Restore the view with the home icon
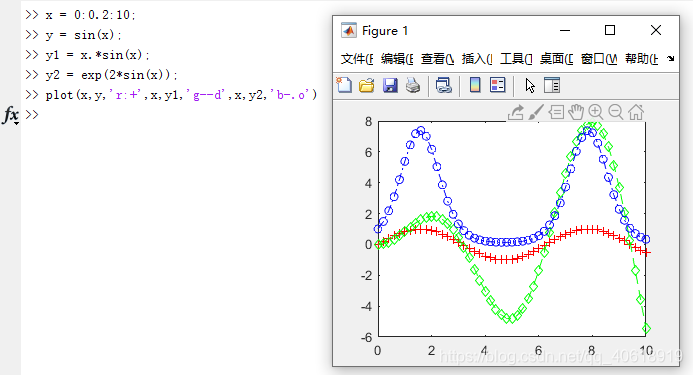This screenshot has width=693, height=375. [x=636, y=112]
